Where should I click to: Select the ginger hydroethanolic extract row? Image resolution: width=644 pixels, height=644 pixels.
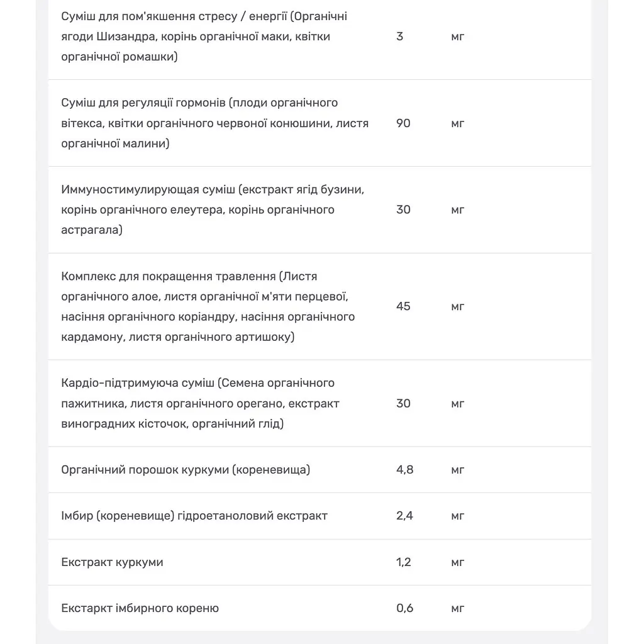point(319,516)
